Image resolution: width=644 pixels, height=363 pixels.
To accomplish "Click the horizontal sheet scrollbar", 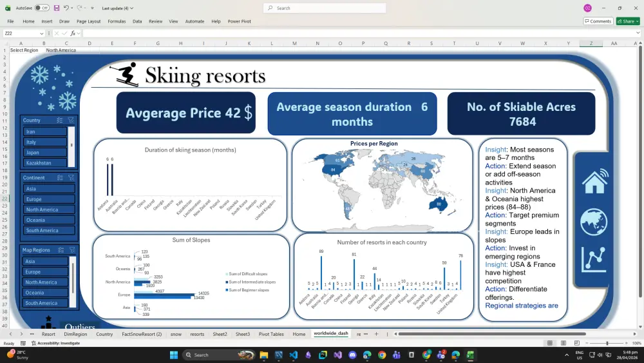I will 492,334.
